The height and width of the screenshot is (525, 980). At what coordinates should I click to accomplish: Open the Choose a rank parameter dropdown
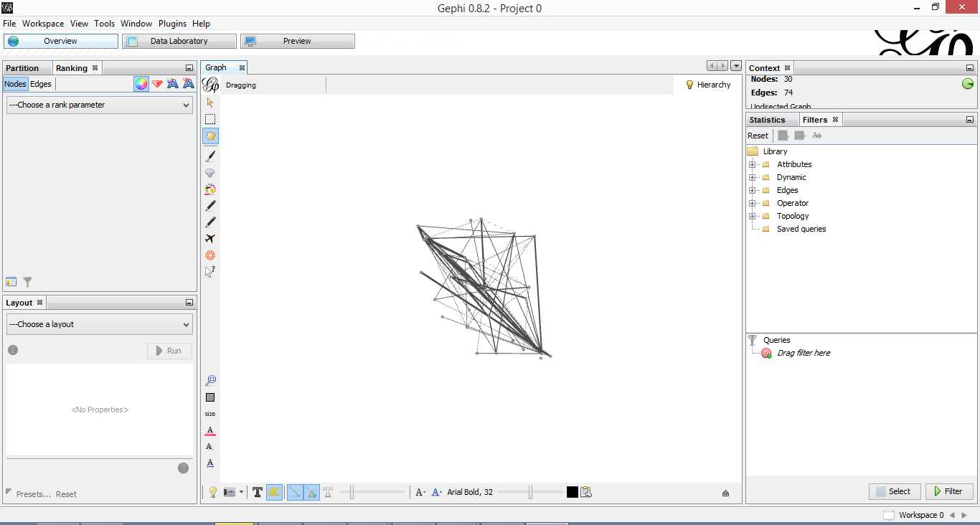point(100,105)
